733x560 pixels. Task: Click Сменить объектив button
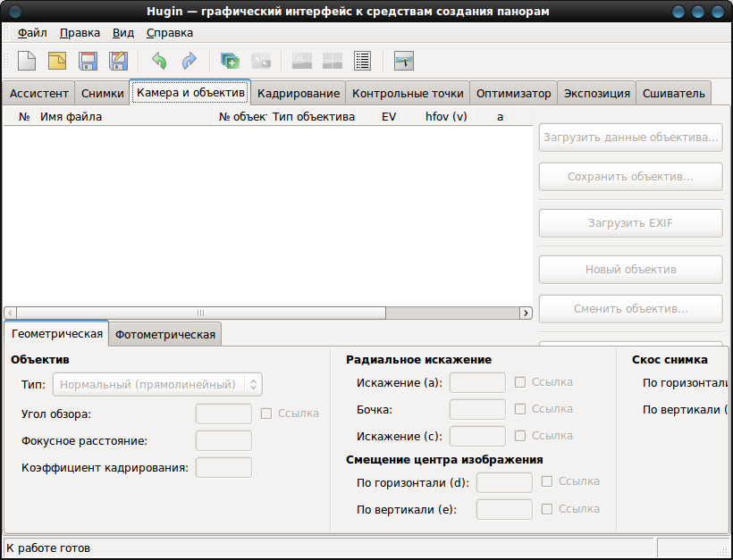630,309
